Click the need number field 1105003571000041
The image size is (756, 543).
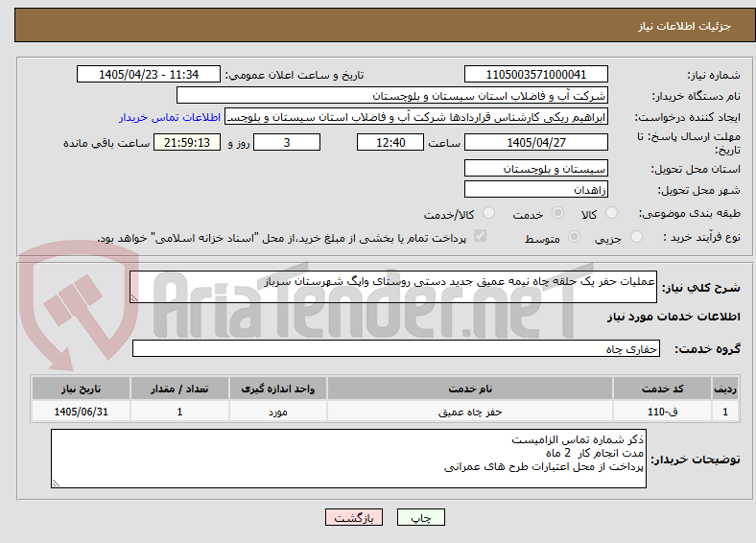click(x=535, y=74)
